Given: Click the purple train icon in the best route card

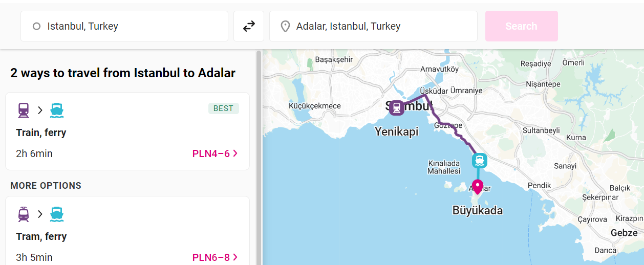Looking at the screenshot, I should click(24, 110).
